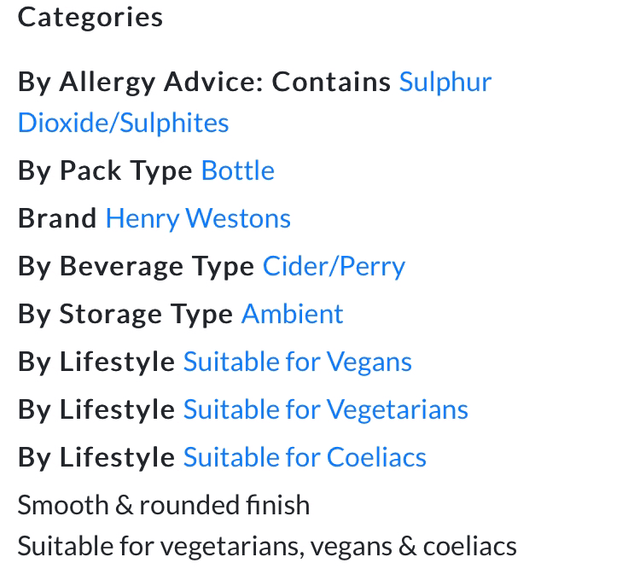
Task: Click Dioxide/Sulphites on the link's second line
Action: (x=123, y=123)
